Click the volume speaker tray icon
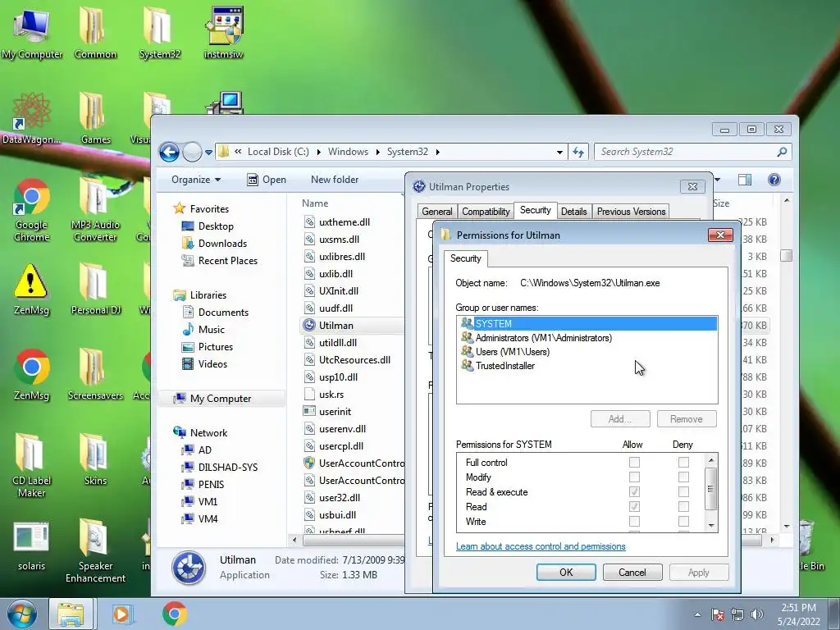The height and width of the screenshot is (630, 840). pyautogui.click(x=757, y=614)
